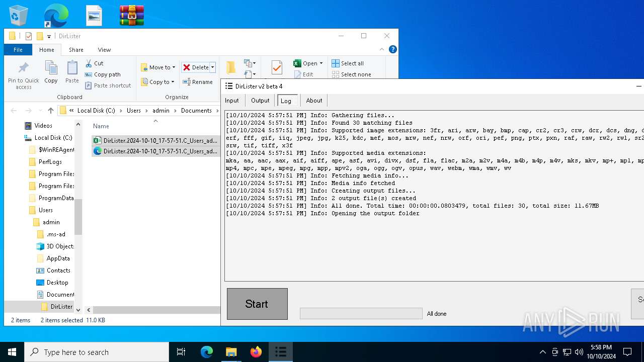Select the Log tab in DirLister
The height and width of the screenshot is (362, 644).
[286, 101]
